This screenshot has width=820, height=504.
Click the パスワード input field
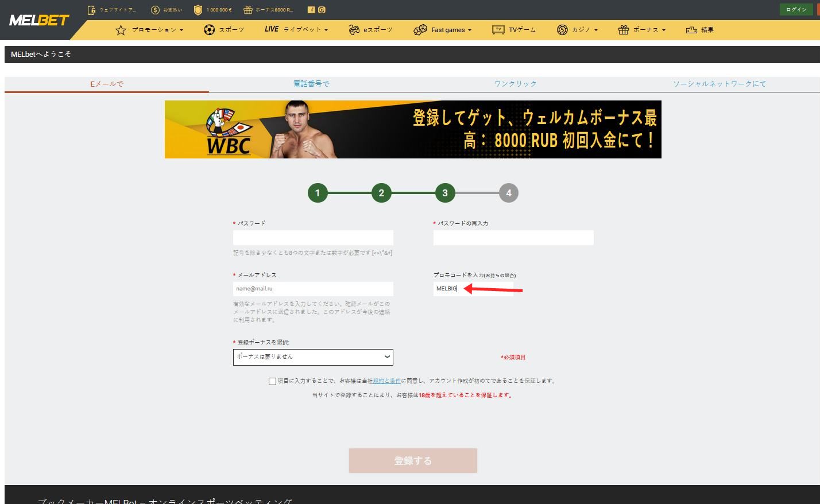pyautogui.click(x=313, y=238)
